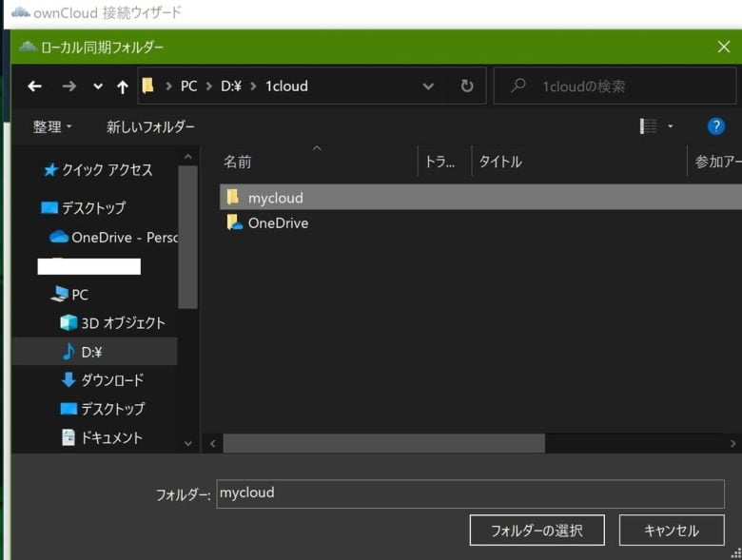Select PC in the address breadcrumb
The width and height of the screenshot is (742, 560).
tap(188, 87)
